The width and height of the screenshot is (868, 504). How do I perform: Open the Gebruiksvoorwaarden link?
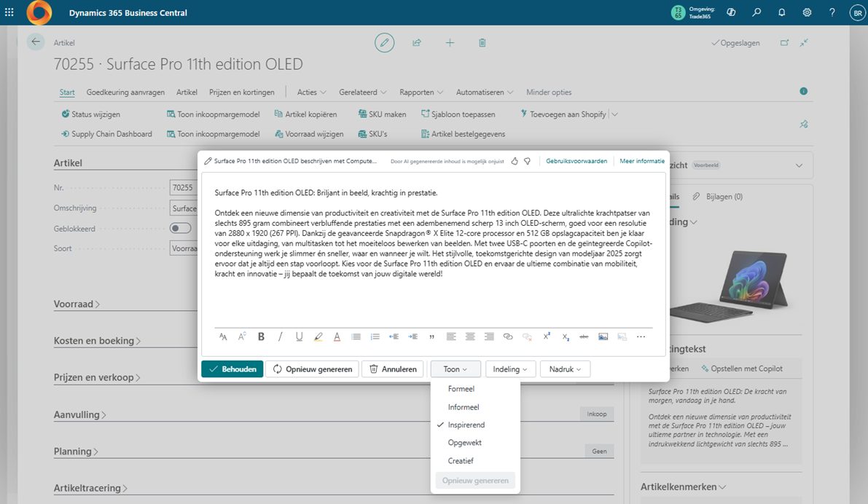576,161
